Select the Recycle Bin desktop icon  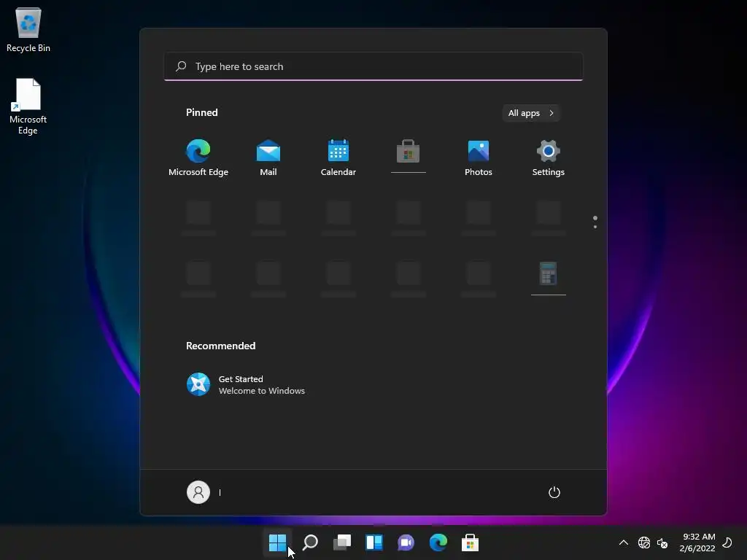(28, 30)
